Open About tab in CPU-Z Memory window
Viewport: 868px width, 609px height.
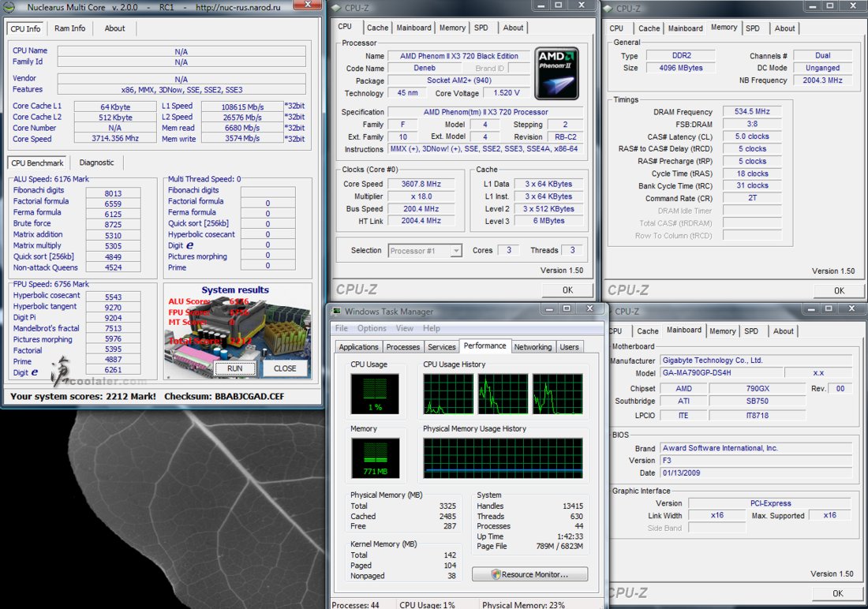coord(784,28)
